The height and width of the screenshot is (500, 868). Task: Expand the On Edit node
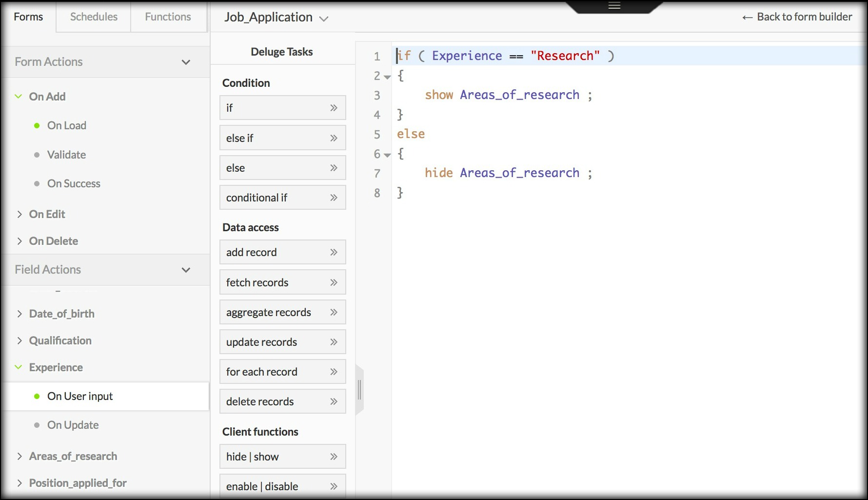point(20,214)
